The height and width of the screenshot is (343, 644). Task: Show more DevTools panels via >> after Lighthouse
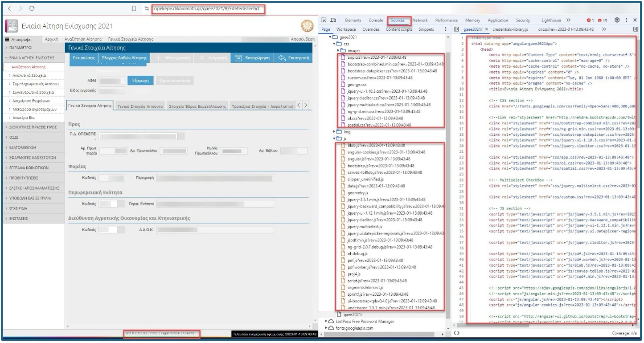(x=567, y=21)
